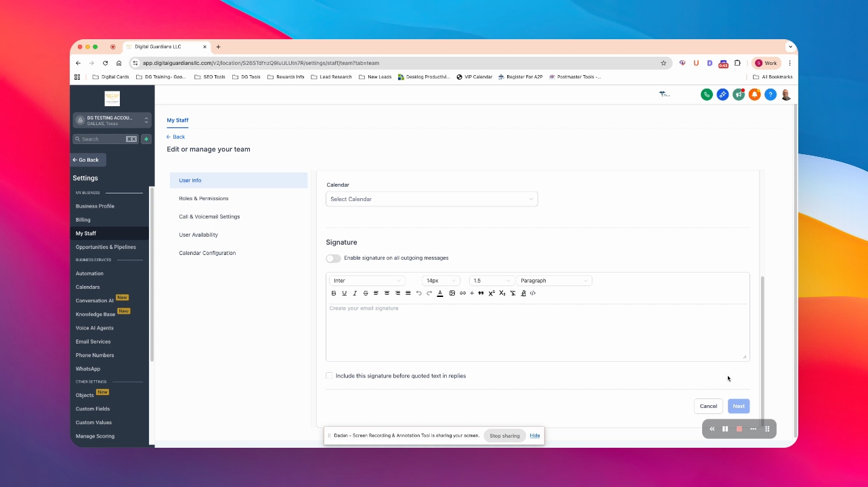
Task: Insert blockquote in signature
Action: pyautogui.click(x=481, y=293)
